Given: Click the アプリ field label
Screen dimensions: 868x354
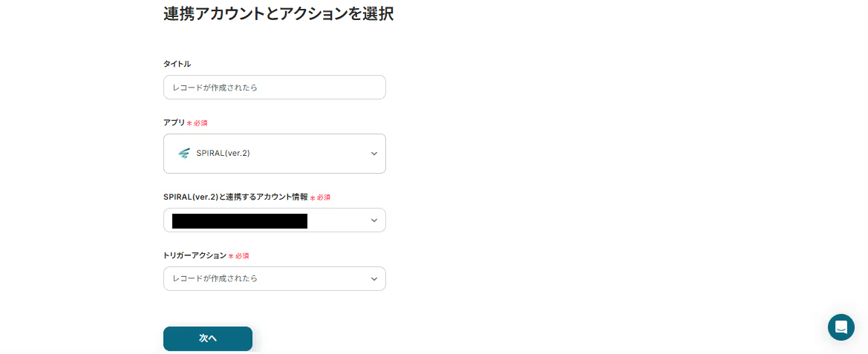Looking at the screenshot, I should (x=174, y=122).
